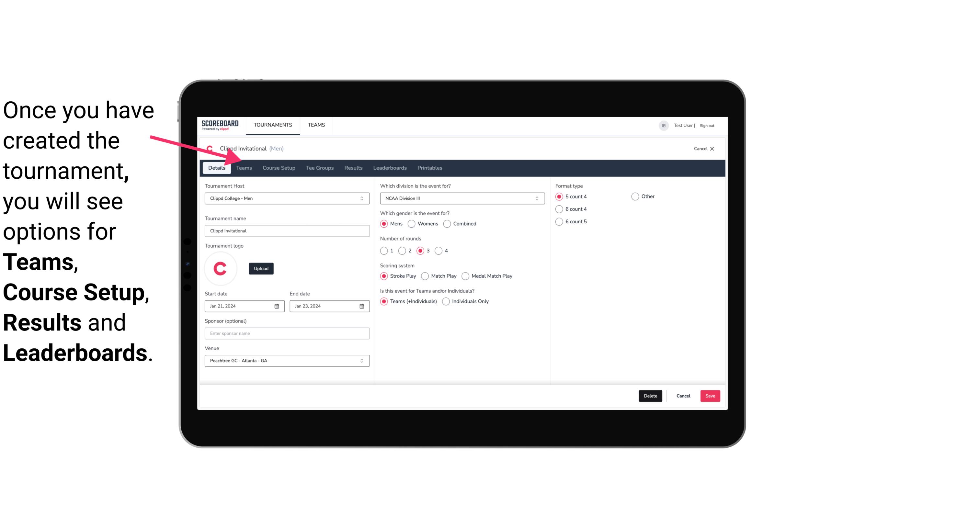The width and height of the screenshot is (980, 527).
Task: Click the Tournament name input field
Action: click(x=286, y=230)
